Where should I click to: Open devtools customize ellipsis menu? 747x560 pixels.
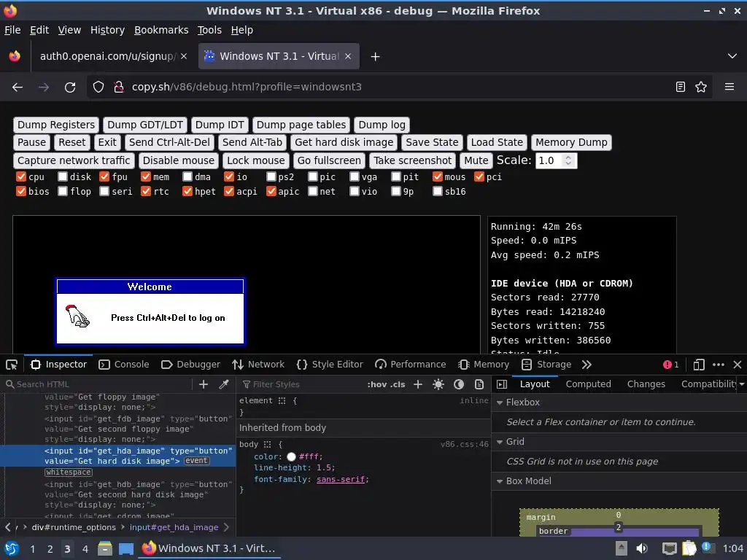719,365
